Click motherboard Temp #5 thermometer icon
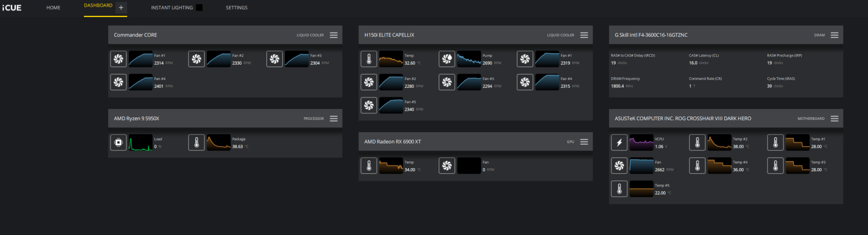Screen dimensions: 868x235 pos(619,189)
